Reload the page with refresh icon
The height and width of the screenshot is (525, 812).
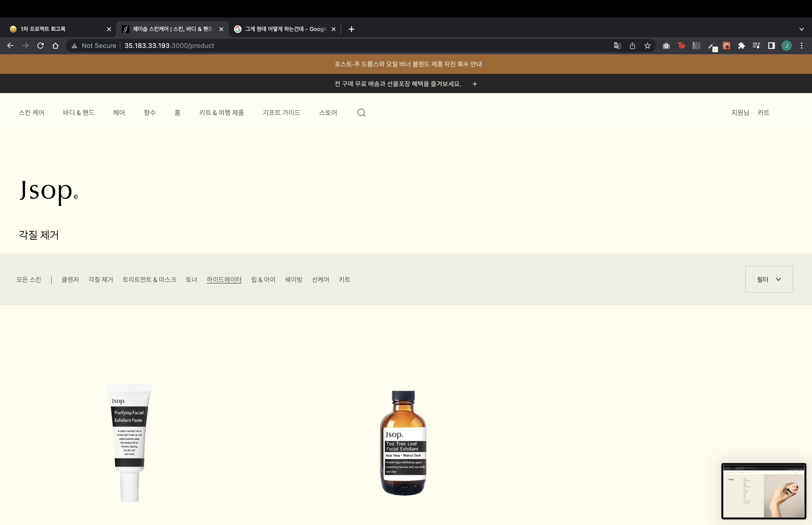point(41,46)
